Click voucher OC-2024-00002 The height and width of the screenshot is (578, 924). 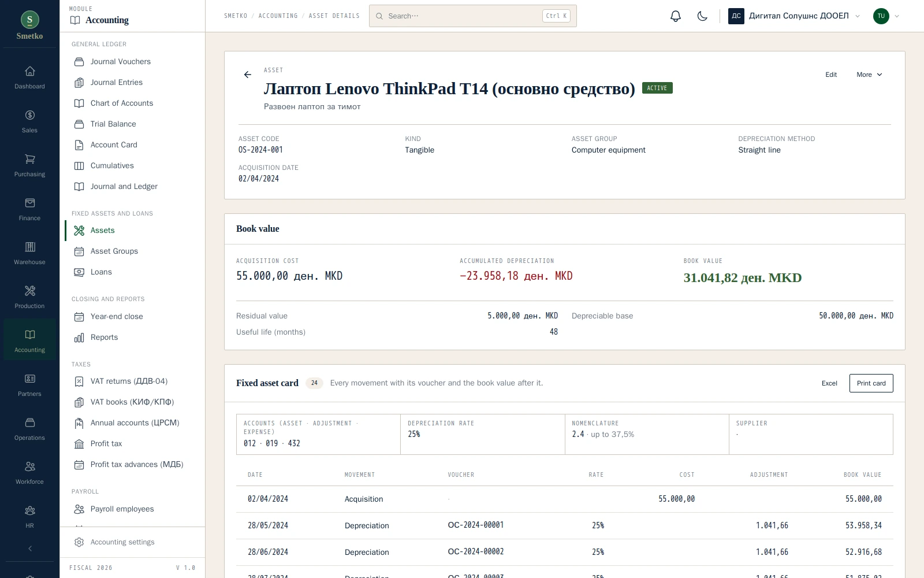click(476, 551)
